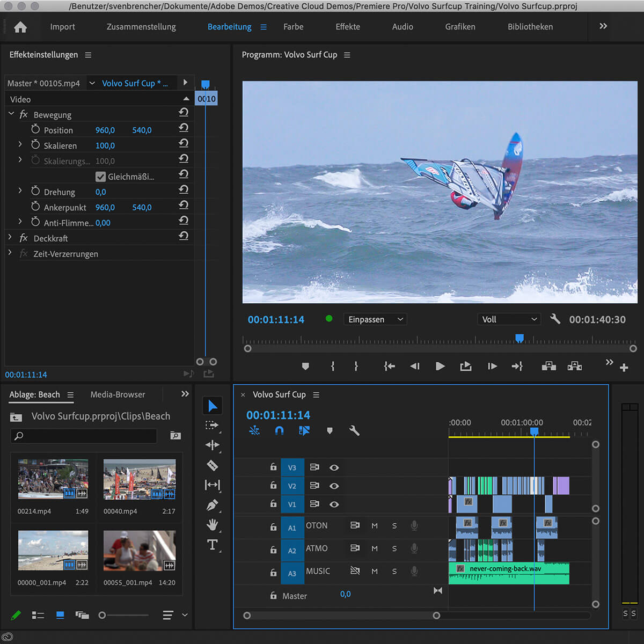Click the Extract button
The width and height of the screenshot is (644, 644).
[x=575, y=366]
